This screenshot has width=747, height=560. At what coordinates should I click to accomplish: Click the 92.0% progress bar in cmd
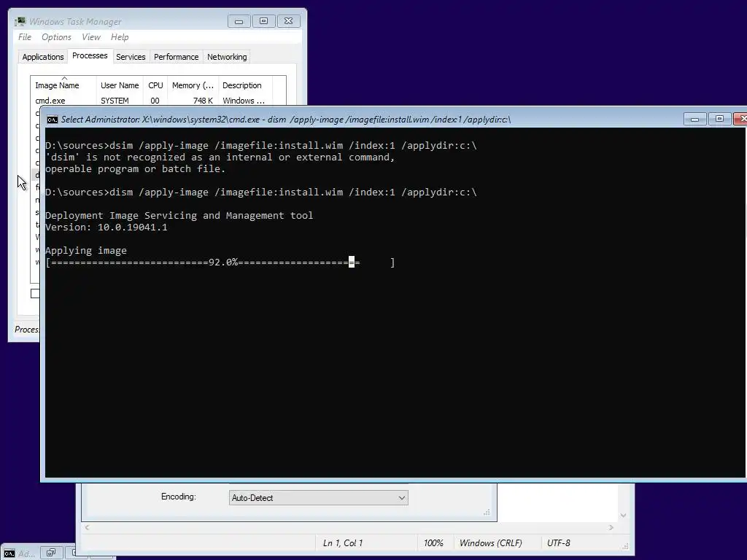pyautogui.click(x=220, y=262)
